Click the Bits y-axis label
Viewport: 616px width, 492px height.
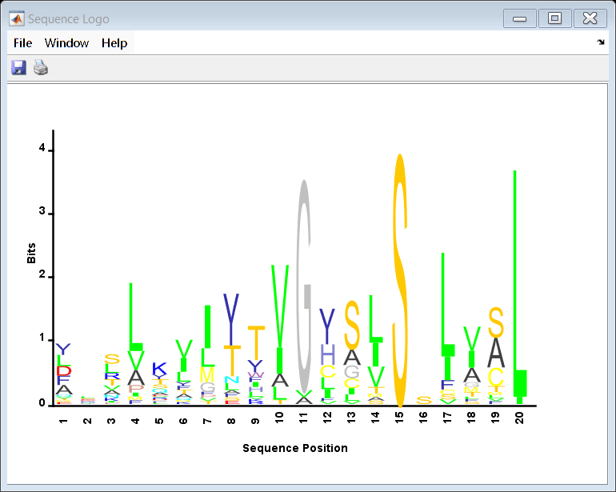31,253
